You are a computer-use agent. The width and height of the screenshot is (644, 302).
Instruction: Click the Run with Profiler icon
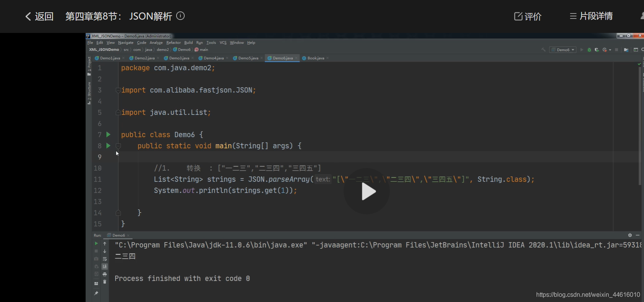click(605, 50)
